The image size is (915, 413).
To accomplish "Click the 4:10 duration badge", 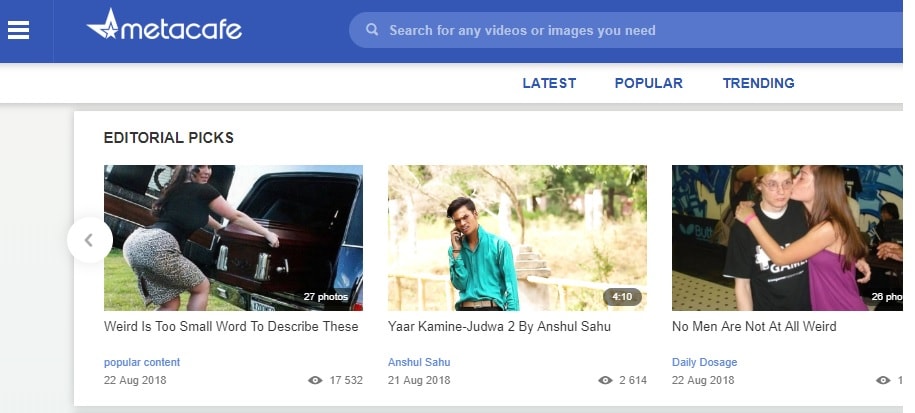I will click(x=622, y=297).
